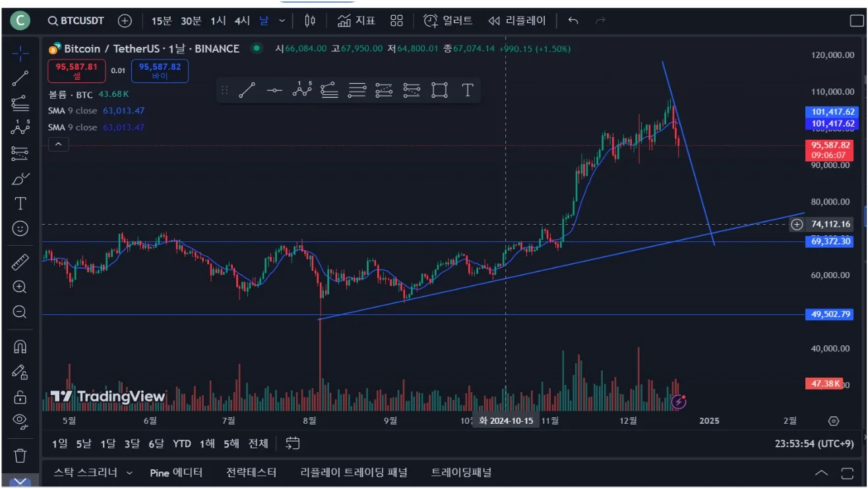The width and height of the screenshot is (868, 489).
Task: Open the 전략테스터 tab
Action: (x=251, y=473)
